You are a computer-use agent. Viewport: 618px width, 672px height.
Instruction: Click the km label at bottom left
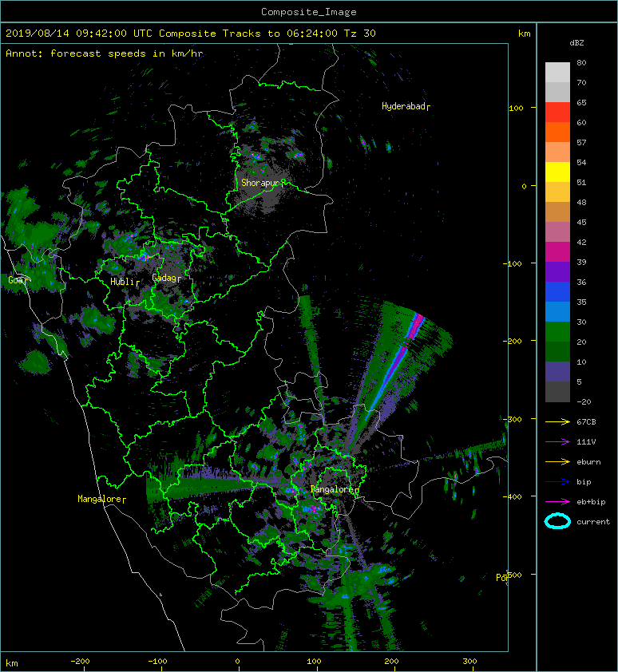point(12,663)
